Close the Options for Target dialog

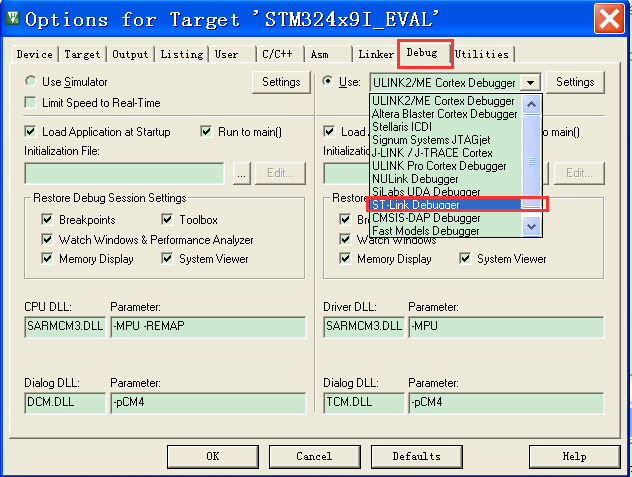609,19
